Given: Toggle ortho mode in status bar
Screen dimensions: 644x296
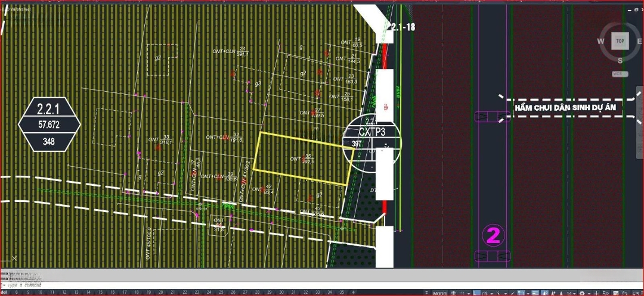Looking at the screenshot, I should pyautogui.click(x=478, y=293).
